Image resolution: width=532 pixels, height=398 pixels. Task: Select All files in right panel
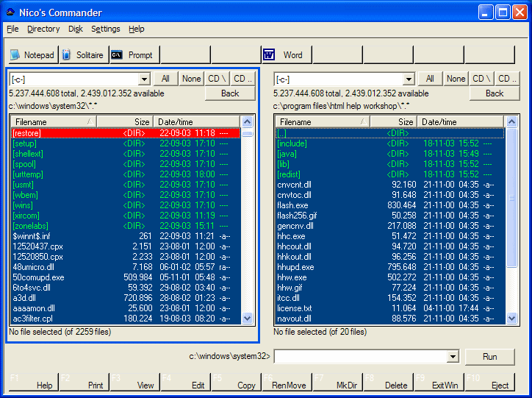pyautogui.click(x=430, y=79)
